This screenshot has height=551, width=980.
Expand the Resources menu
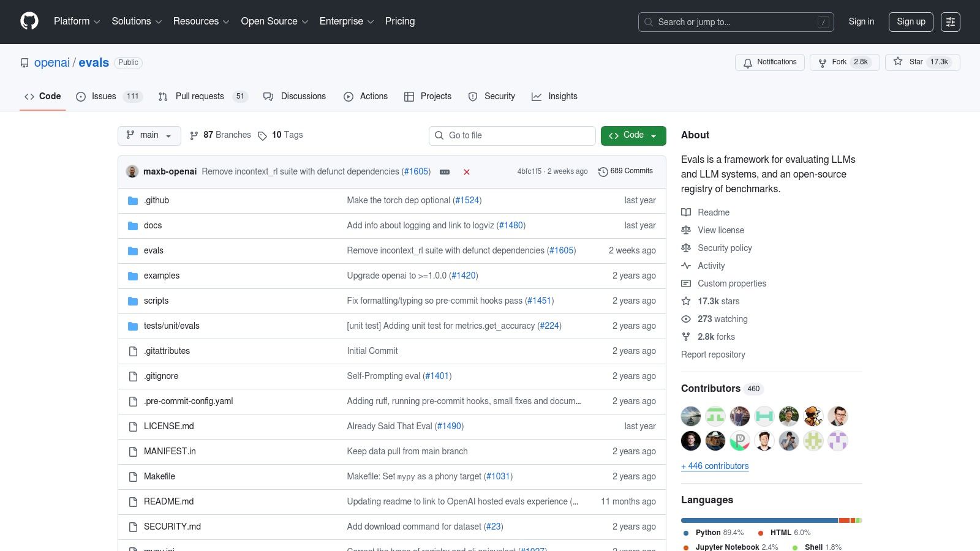[x=201, y=21]
